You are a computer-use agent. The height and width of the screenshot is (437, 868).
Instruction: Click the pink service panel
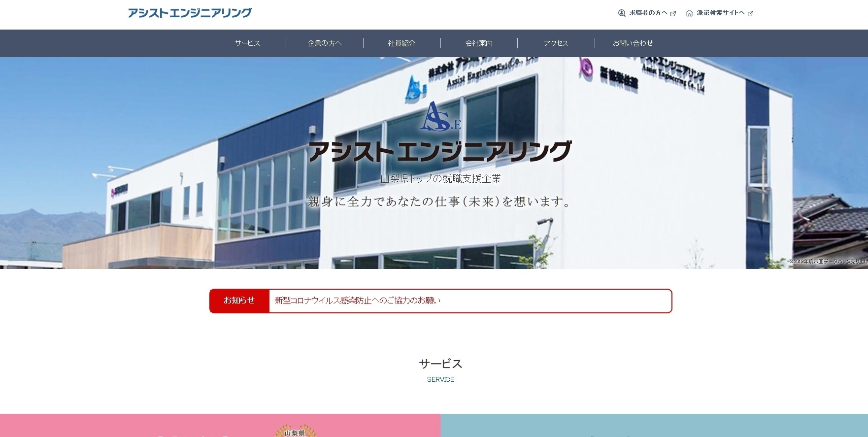[x=220, y=425]
